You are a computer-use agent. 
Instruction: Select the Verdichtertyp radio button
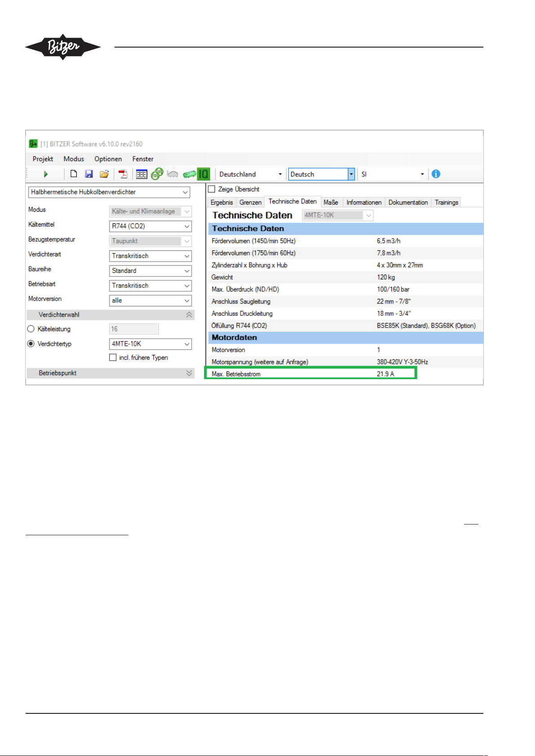pyautogui.click(x=31, y=344)
